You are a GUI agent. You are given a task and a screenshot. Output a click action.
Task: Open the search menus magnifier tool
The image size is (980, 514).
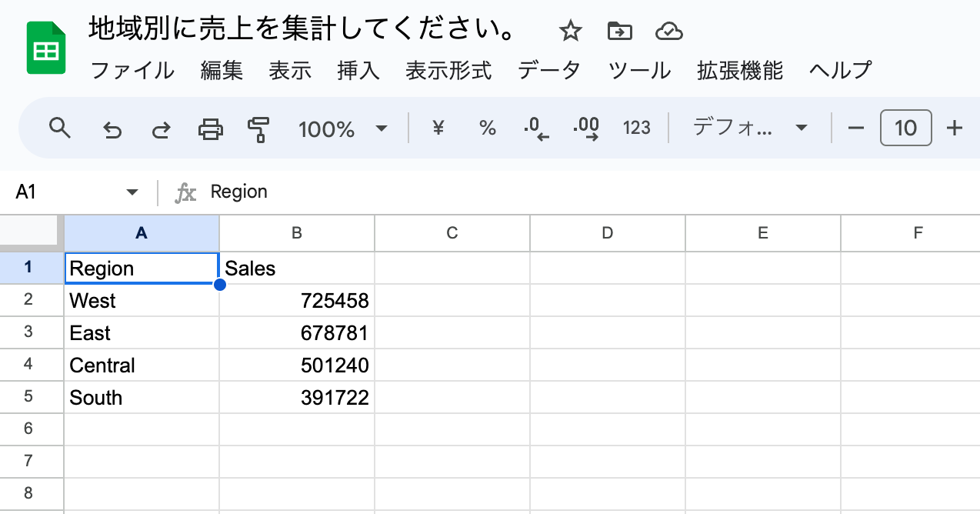point(60,128)
